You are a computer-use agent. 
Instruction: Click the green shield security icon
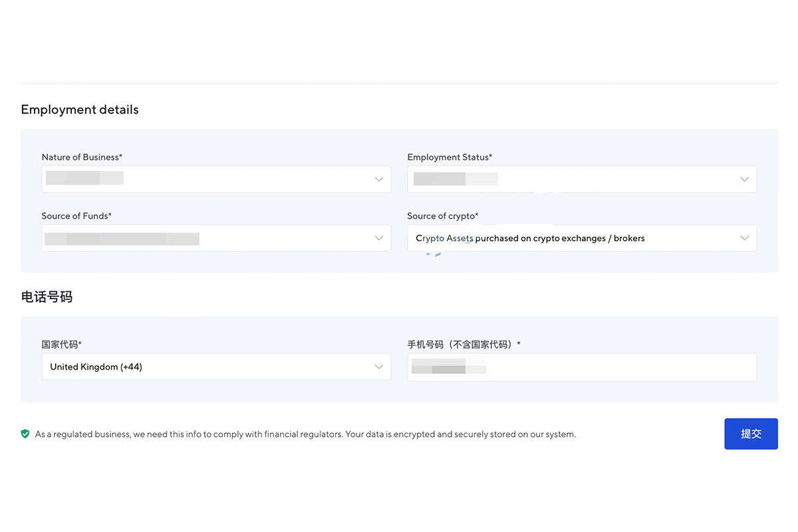tap(25, 434)
